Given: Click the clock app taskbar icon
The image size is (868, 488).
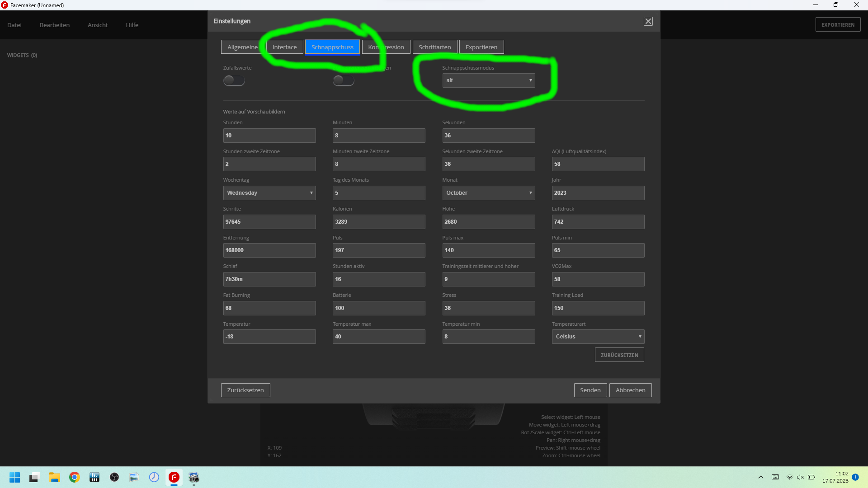Looking at the screenshot, I should pyautogui.click(x=154, y=477).
